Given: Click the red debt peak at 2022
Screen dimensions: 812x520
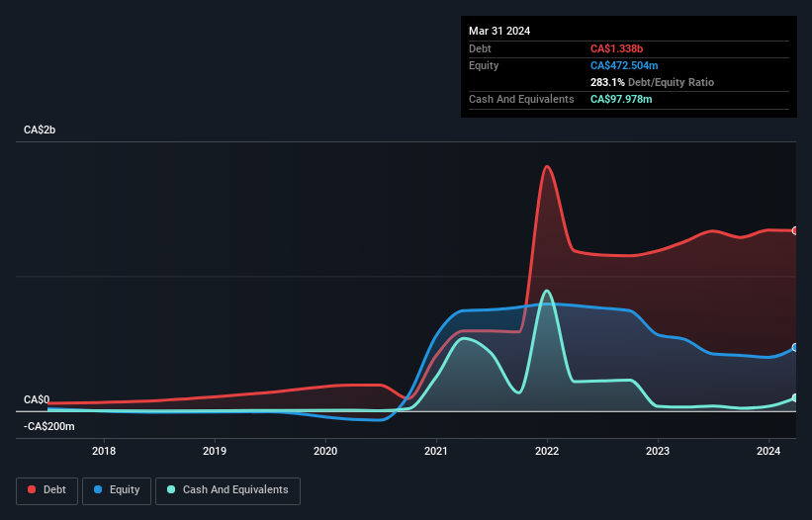Looking at the screenshot, I should point(547,167).
